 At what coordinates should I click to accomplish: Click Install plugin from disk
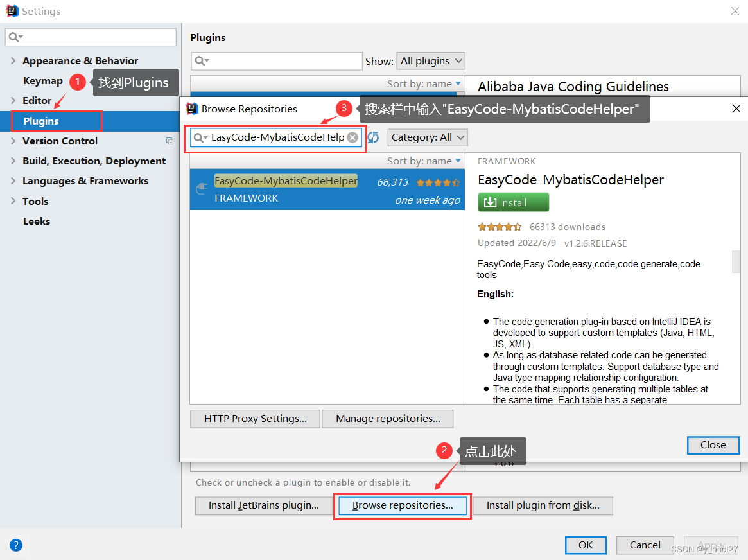(543, 505)
